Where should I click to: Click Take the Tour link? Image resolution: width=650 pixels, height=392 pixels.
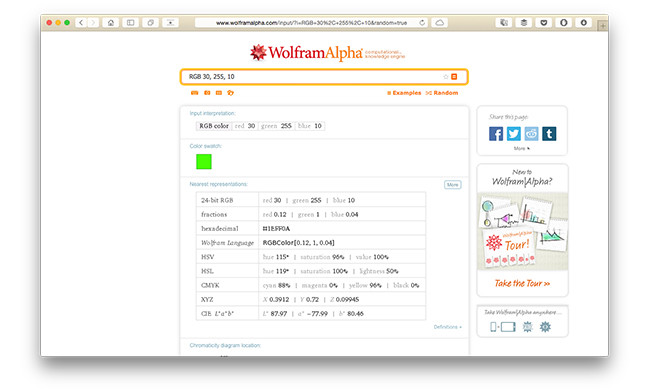tap(522, 283)
